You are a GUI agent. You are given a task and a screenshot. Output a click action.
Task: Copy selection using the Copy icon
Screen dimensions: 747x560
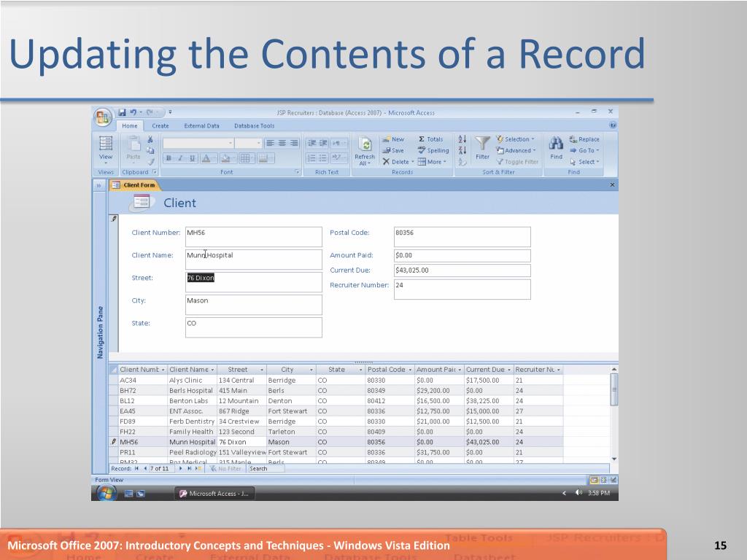pos(150,150)
